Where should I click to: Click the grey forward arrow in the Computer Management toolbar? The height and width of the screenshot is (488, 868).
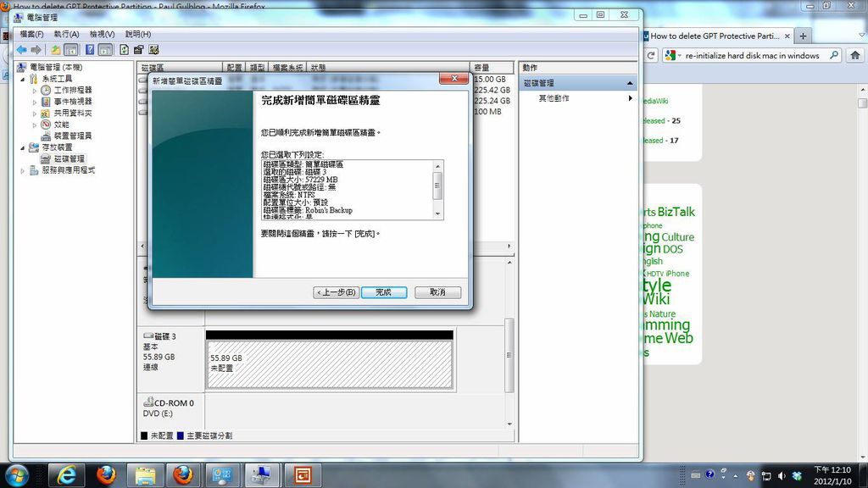(x=36, y=50)
